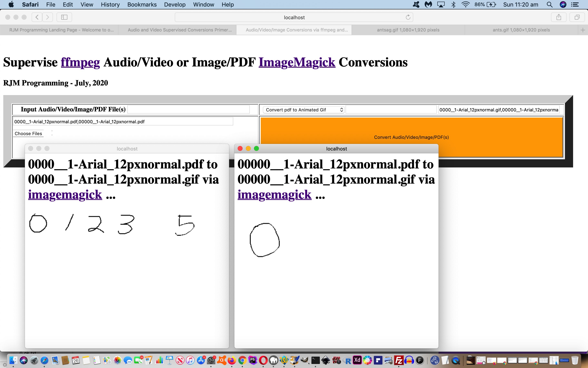588x368 pixels.
Task: Go forward with Safari's forward arrow
Action: [48, 17]
